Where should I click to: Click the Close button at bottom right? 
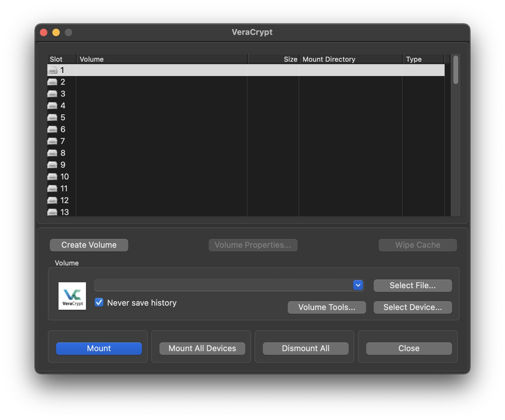click(409, 348)
